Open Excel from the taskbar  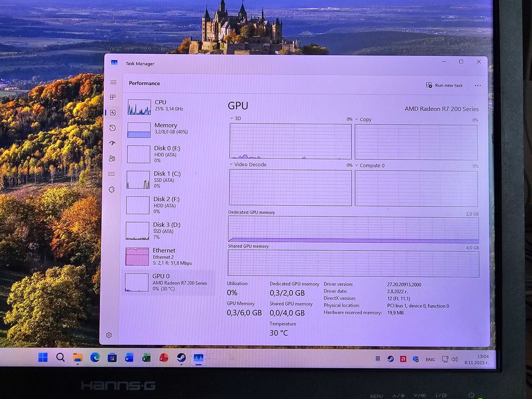(147, 357)
